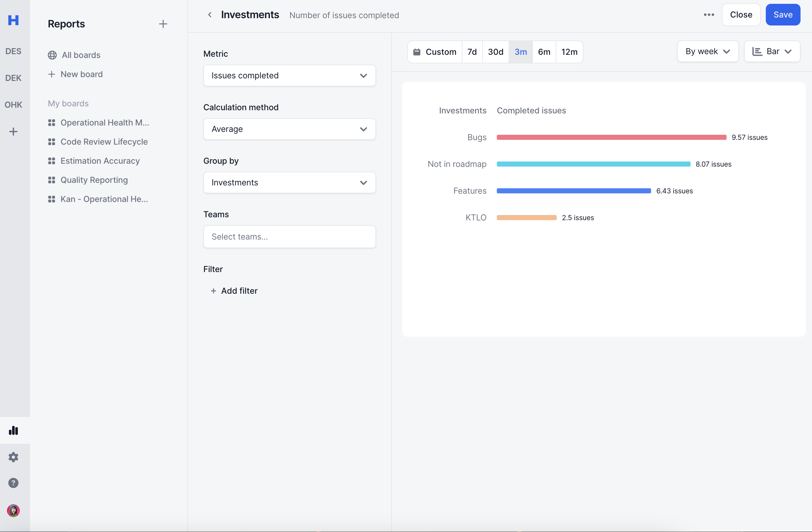Click the help question mark icon

pos(13,483)
